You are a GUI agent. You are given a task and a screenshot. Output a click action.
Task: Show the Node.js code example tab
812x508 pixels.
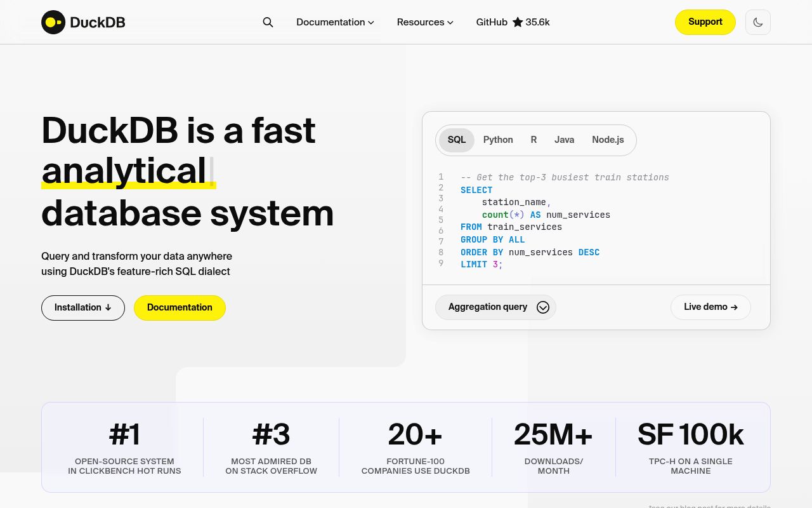[608, 140]
